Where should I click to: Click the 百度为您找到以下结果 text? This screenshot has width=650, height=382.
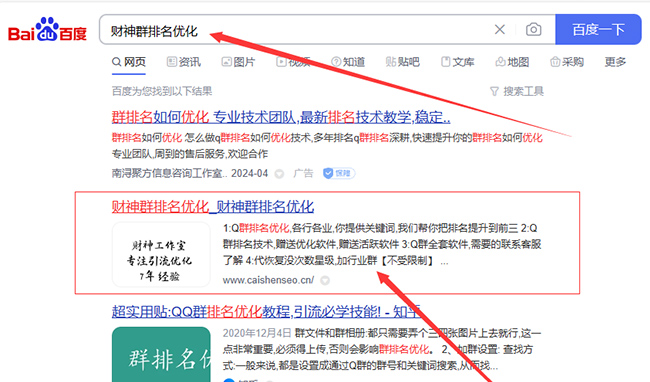[162, 91]
